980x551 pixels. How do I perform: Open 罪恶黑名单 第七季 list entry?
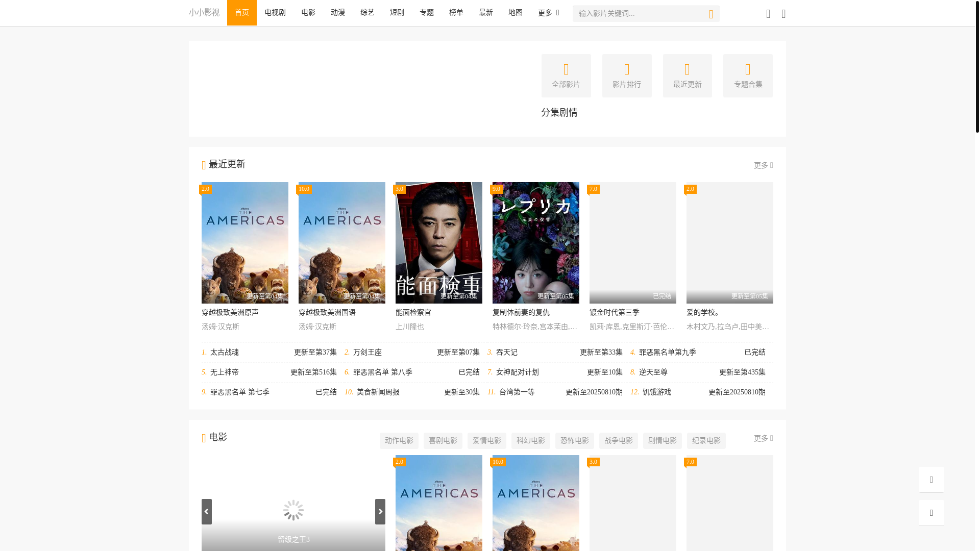point(269,392)
